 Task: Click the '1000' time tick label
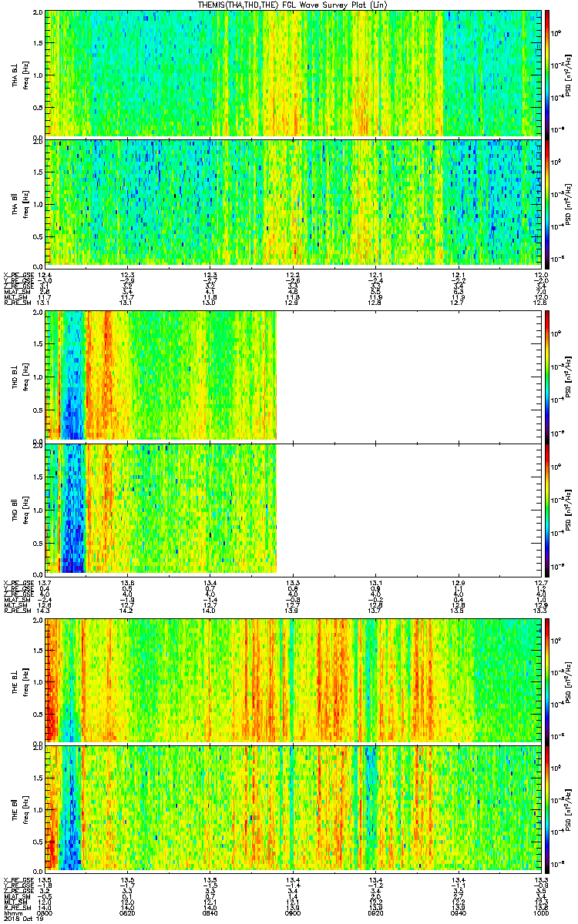[541, 913]
